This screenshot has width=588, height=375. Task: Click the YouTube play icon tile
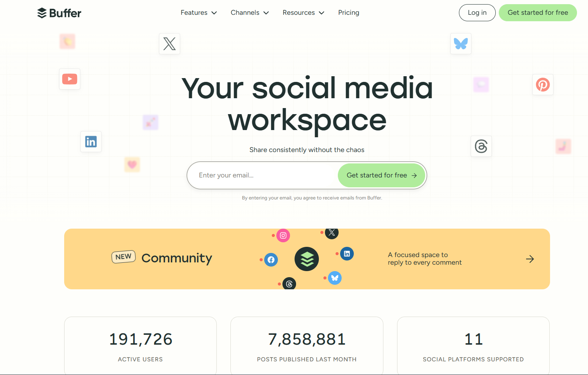coord(70,79)
